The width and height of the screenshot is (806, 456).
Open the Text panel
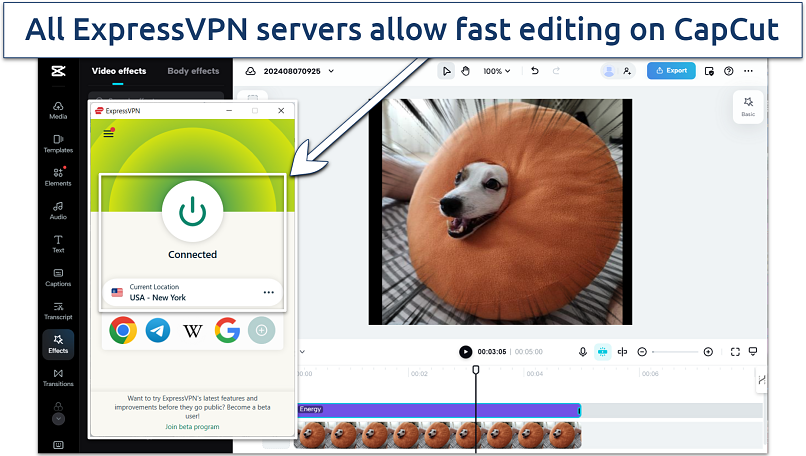click(x=58, y=244)
